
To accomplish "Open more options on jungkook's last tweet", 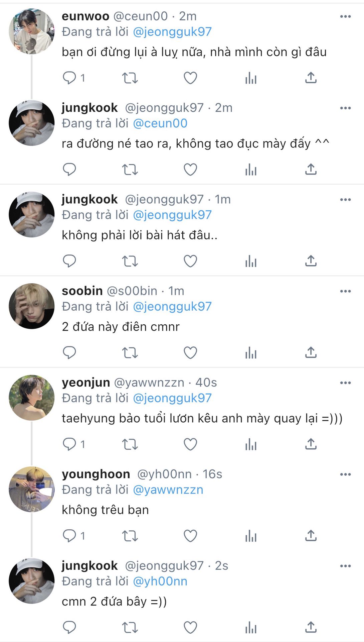I will (x=345, y=566).
